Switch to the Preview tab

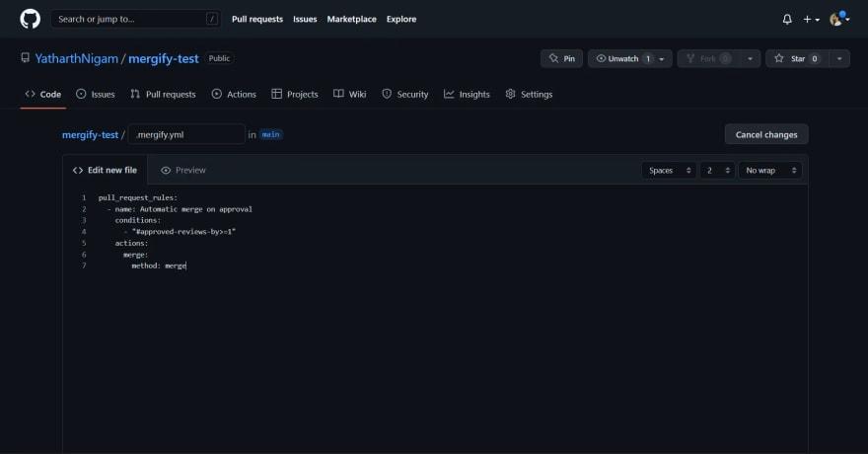pyautogui.click(x=183, y=170)
